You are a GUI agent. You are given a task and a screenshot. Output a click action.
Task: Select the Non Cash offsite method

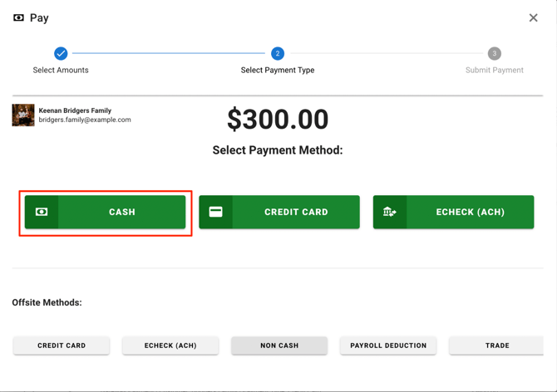coord(279,345)
